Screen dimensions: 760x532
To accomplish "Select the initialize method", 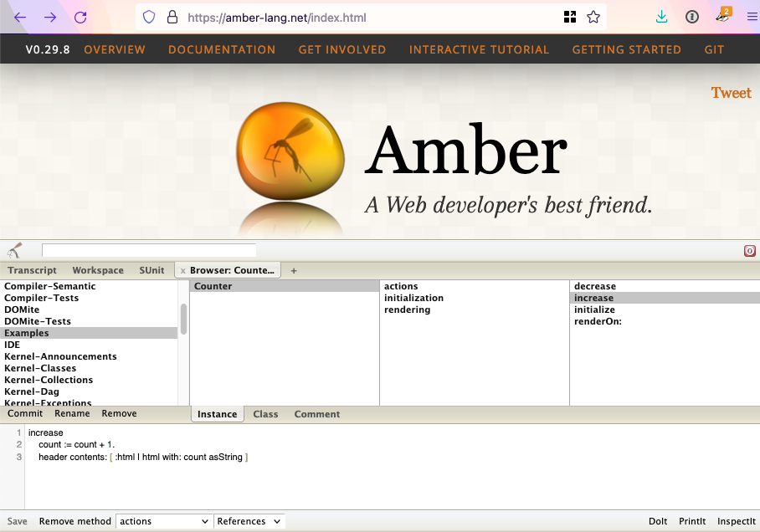I will 665,309.
